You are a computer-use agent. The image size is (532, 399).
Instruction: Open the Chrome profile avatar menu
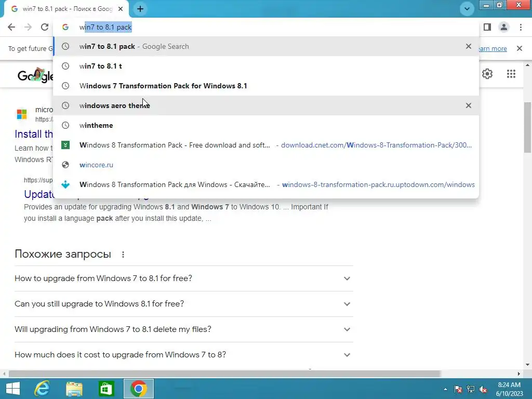coord(504,27)
